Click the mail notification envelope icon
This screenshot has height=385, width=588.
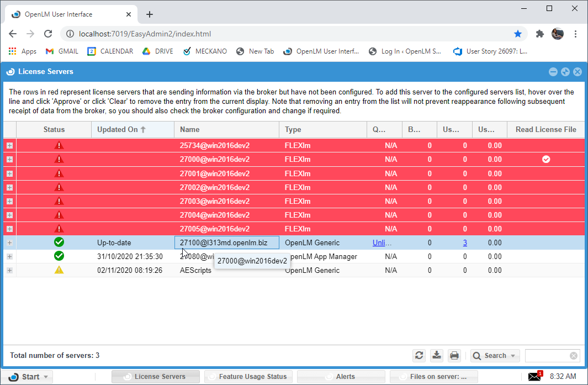click(534, 377)
